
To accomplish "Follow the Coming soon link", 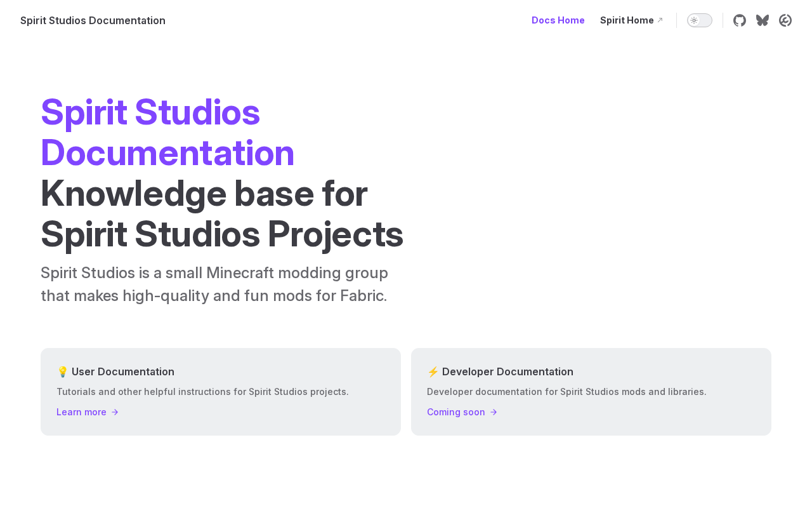I will [x=462, y=412].
